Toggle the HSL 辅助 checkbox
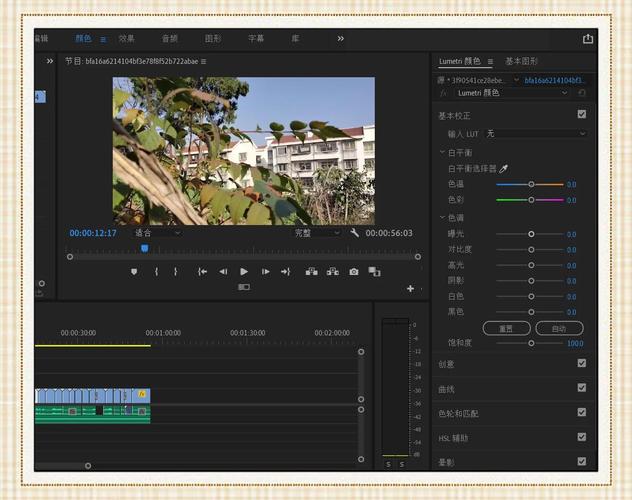This screenshot has height=500, width=632. click(582, 437)
